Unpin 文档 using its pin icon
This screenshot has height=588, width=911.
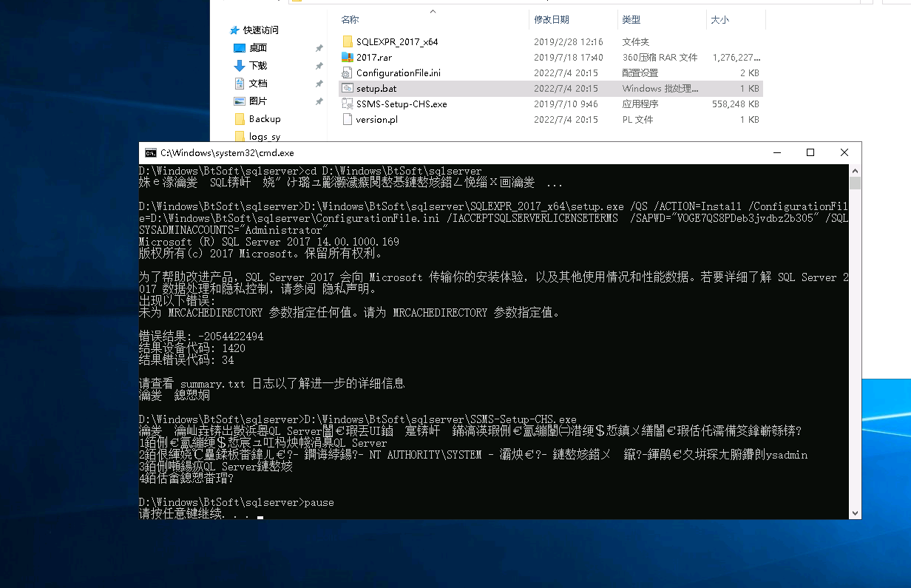coord(319,84)
